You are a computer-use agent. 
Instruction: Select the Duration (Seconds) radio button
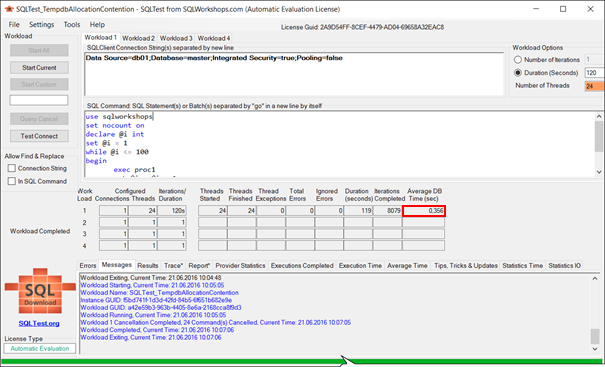point(518,73)
